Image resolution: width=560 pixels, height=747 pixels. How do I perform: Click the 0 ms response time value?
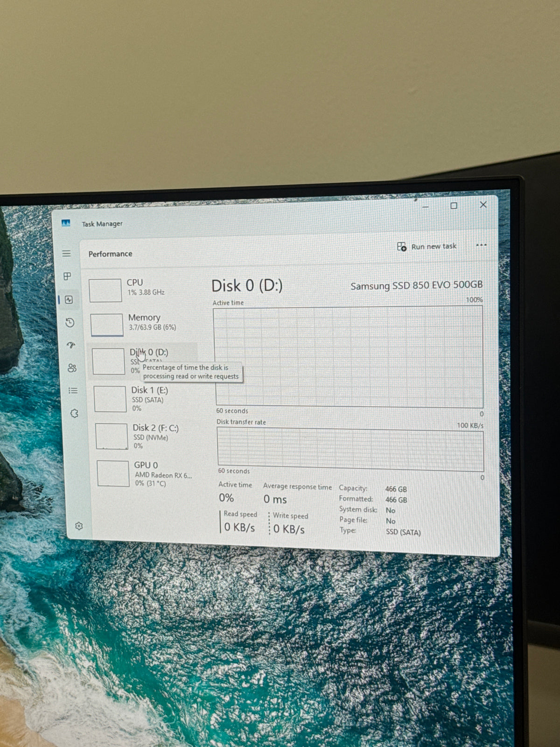click(x=275, y=499)
